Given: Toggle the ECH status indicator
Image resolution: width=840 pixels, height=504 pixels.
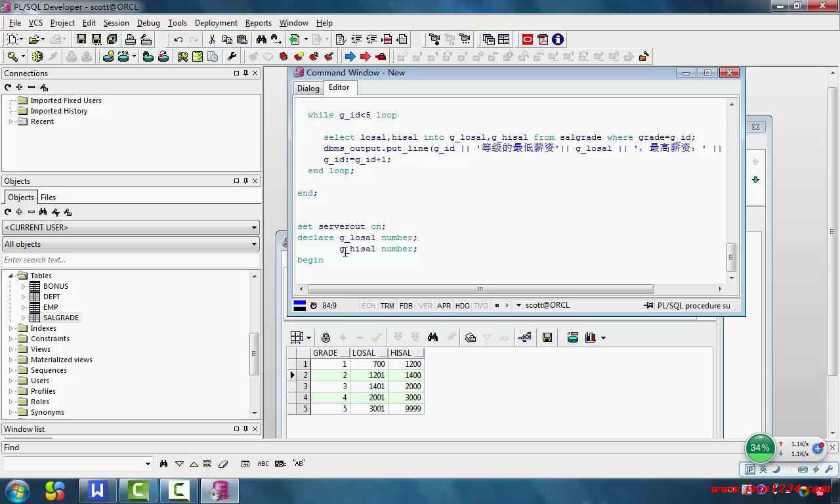Looking at the screenshot, I should pyautogui.click(x=368, y=306).
